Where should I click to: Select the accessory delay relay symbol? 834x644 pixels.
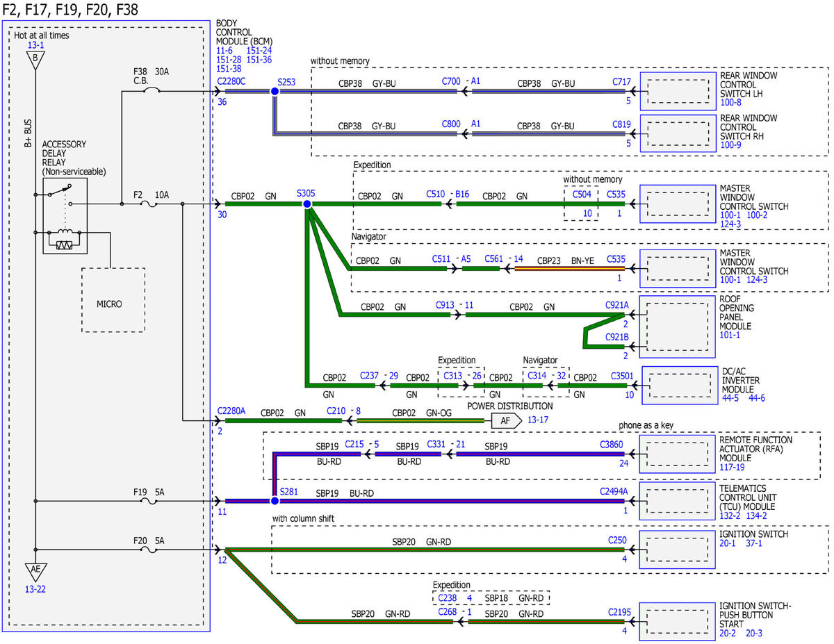[65, 215]
